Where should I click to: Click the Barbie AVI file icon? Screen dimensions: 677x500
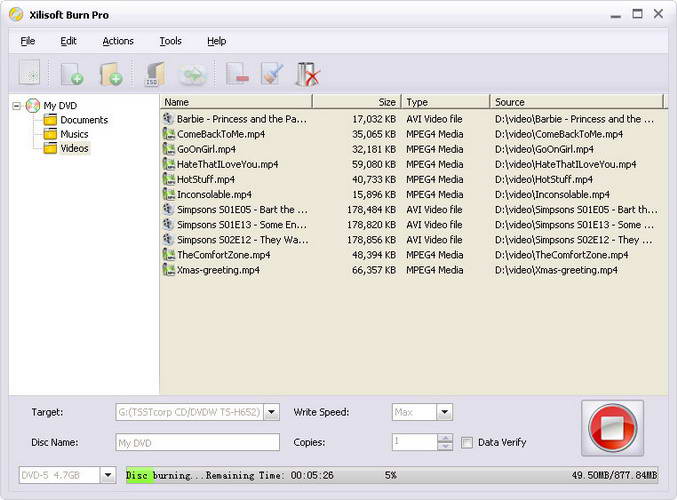click(168, 119)
